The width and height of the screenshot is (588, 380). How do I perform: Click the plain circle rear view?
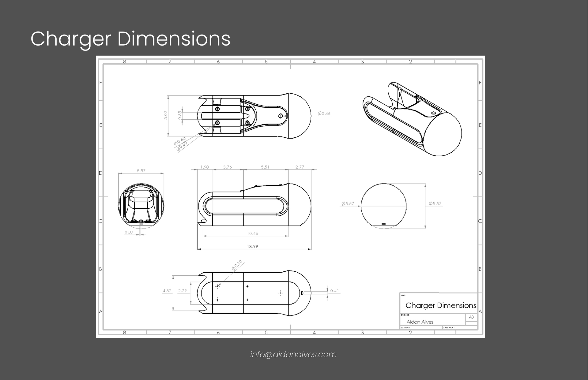tap(383, 206)
